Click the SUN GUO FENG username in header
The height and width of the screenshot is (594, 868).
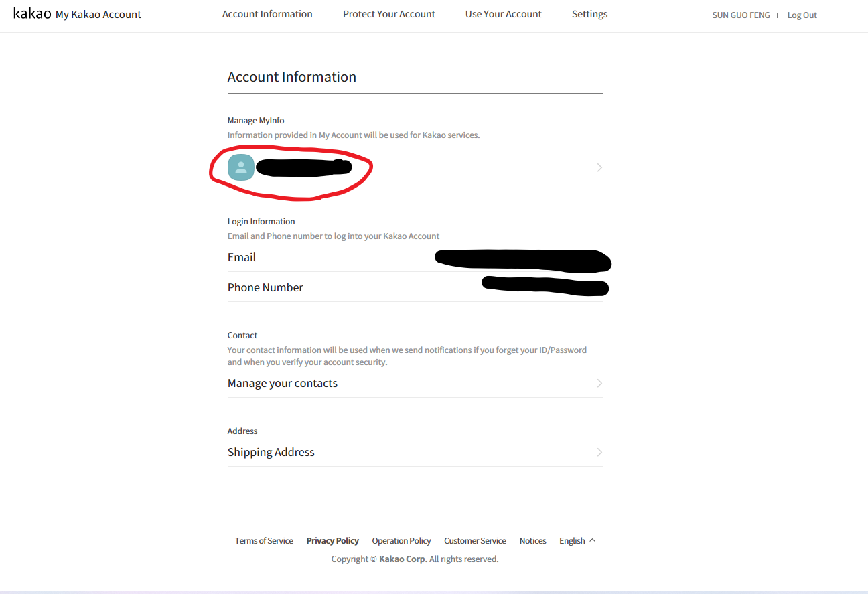pos(741,15)
